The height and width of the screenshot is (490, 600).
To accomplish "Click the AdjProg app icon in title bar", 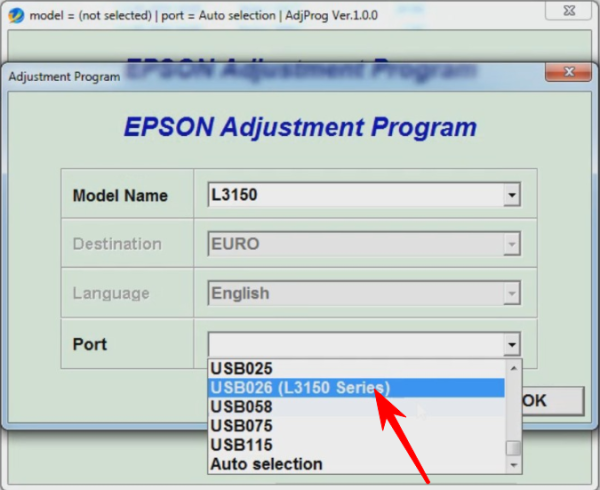I will [x=16, y=15].
